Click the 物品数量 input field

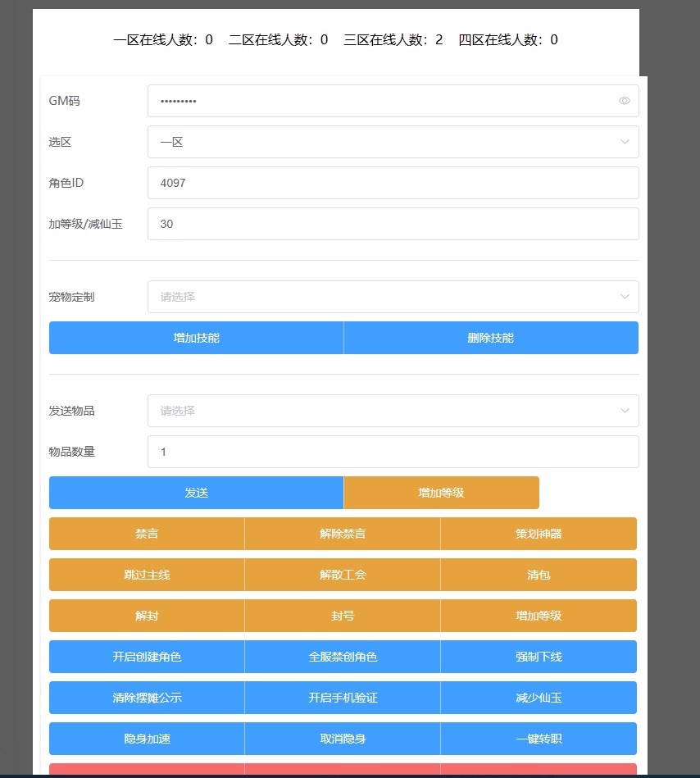pyautogui.click(x=393, y=452)
